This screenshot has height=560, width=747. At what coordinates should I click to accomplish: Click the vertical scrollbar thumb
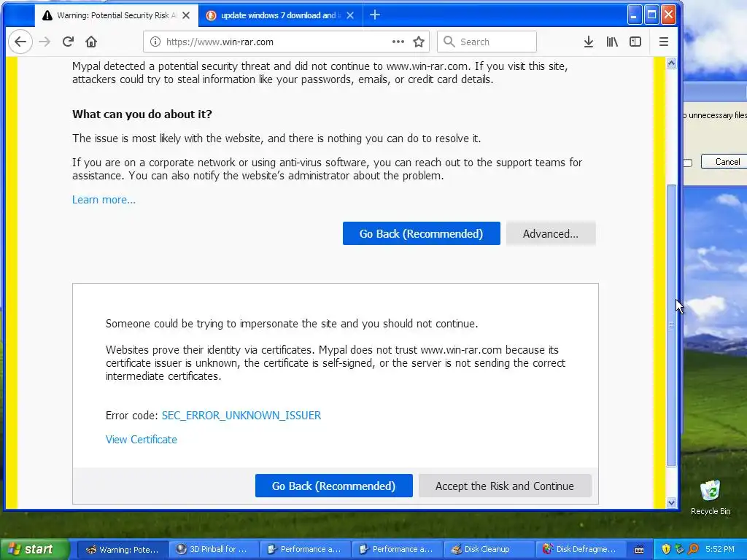tap(671, 325)
